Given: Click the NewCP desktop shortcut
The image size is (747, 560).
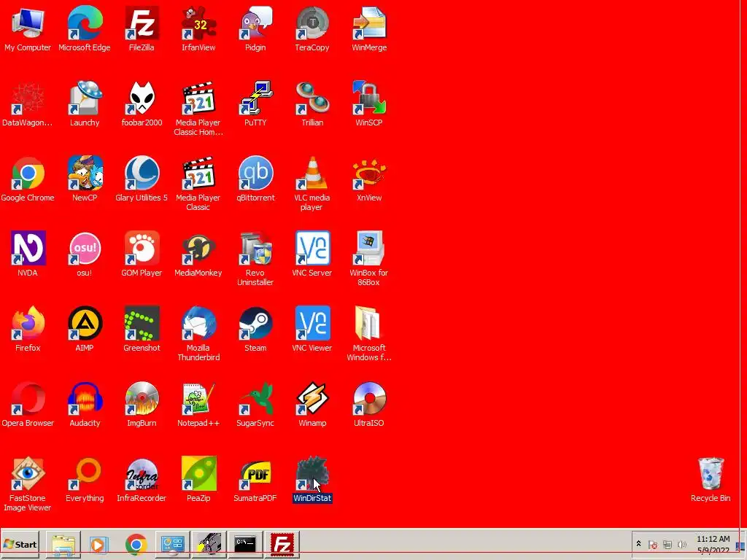Looking at the screenshot, I should point(85,174).
